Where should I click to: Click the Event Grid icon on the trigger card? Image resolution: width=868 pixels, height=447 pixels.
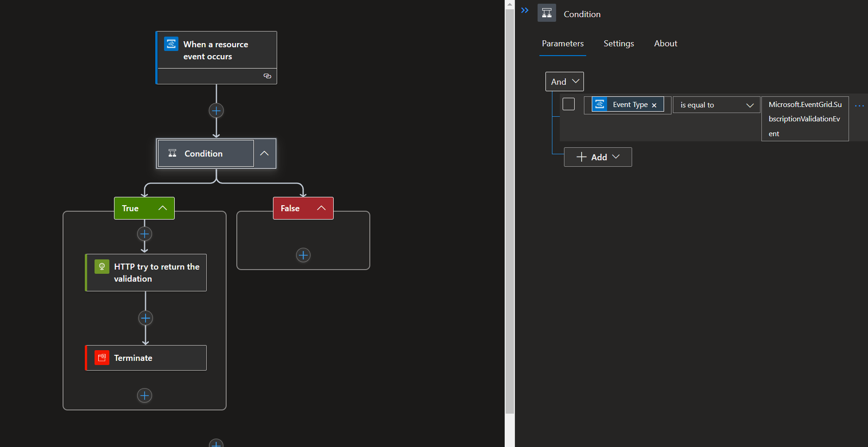171,44
